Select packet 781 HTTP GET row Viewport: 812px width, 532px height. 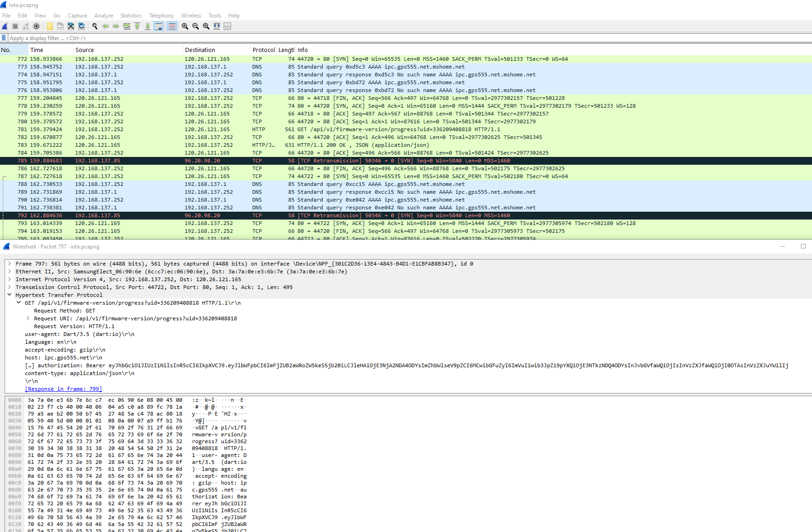[406, 129]
